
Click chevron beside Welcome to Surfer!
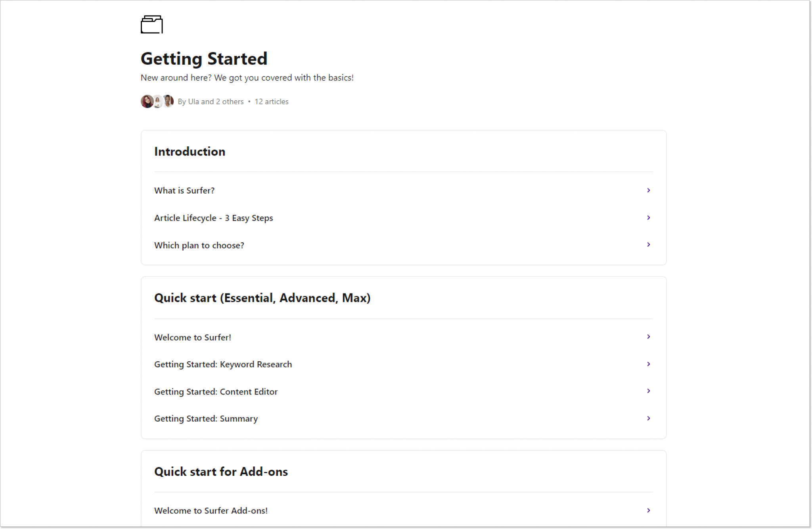coord(649,337)
